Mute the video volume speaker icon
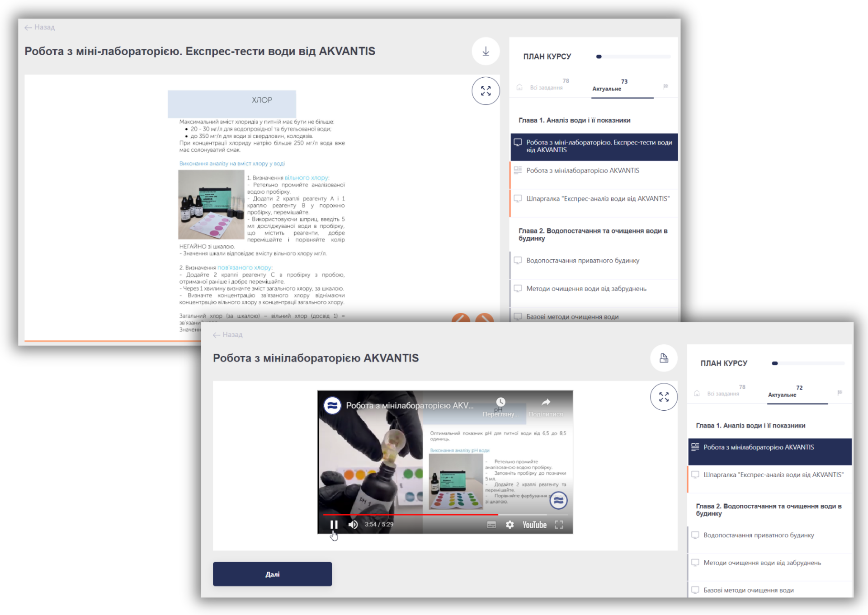Viewport: 868px width, 615px height. pyautogui.click(x=353, y=524)
